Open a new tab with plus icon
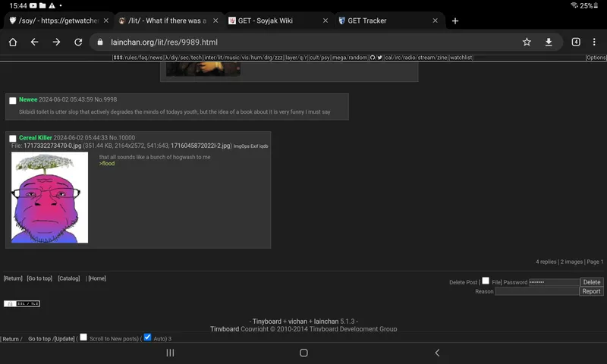 click(x=455, y=20)
